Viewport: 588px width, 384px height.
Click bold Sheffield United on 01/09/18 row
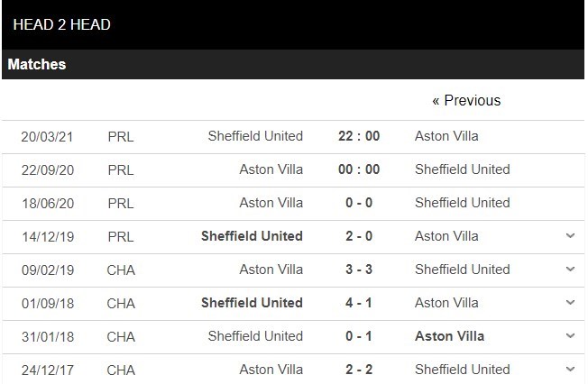(x=252, y=303)
